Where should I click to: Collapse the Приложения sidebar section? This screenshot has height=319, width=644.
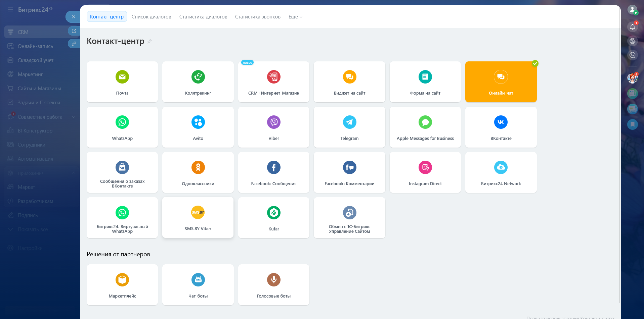[x=74, y=173]
